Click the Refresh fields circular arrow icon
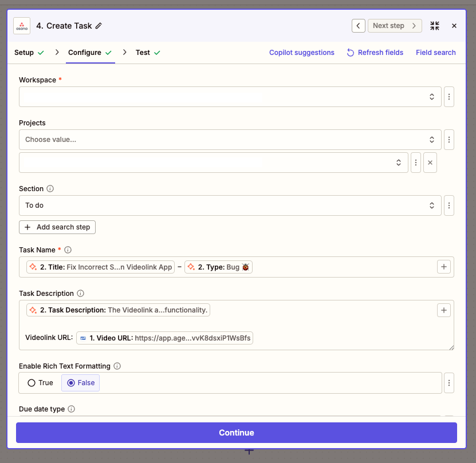The width and height of the screenshot is (476, 463). (x=349, y=52)
